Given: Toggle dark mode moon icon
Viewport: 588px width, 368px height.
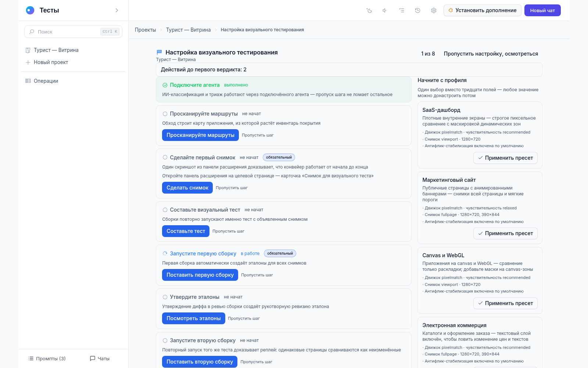Looking at the screenshot, I should point(369,10).
